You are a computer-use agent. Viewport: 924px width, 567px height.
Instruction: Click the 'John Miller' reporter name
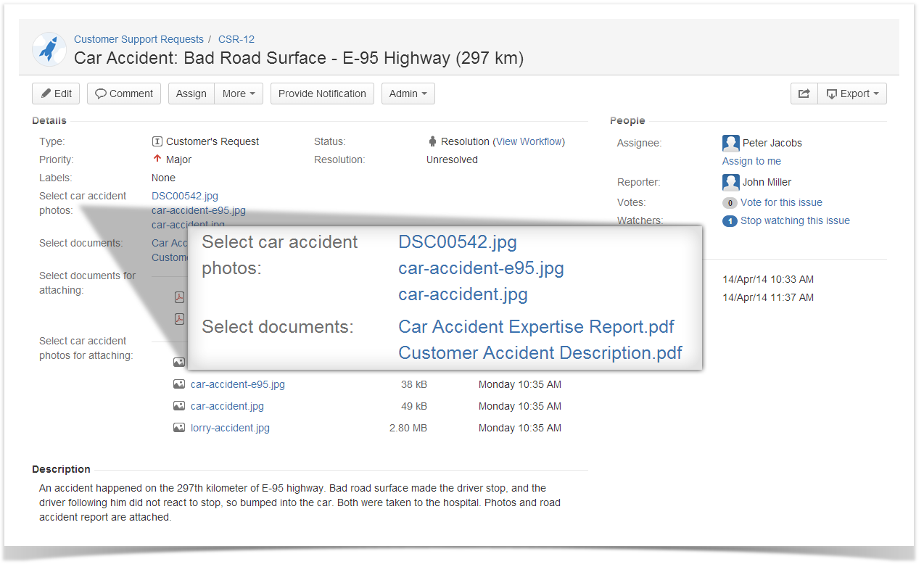[x=767, y=182]
